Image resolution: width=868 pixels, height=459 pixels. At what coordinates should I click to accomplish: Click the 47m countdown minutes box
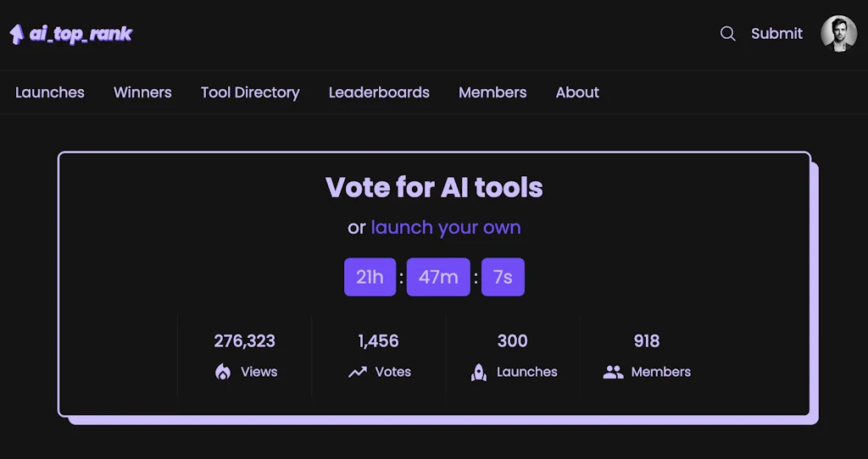438,277
